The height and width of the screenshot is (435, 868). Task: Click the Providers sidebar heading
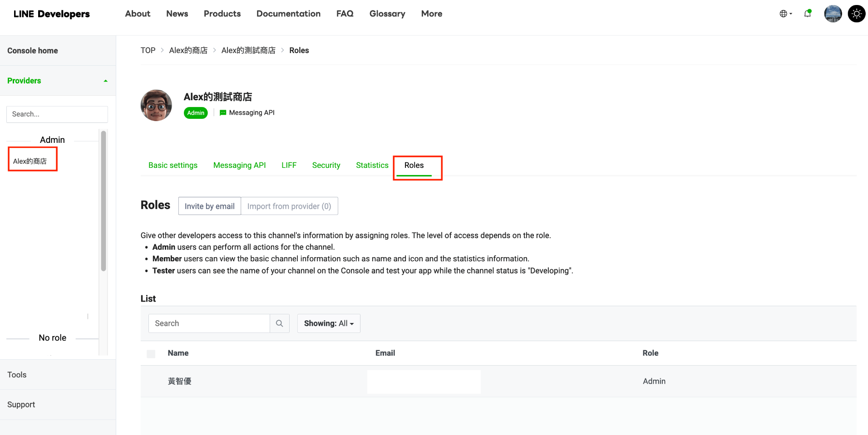point(24,81)
